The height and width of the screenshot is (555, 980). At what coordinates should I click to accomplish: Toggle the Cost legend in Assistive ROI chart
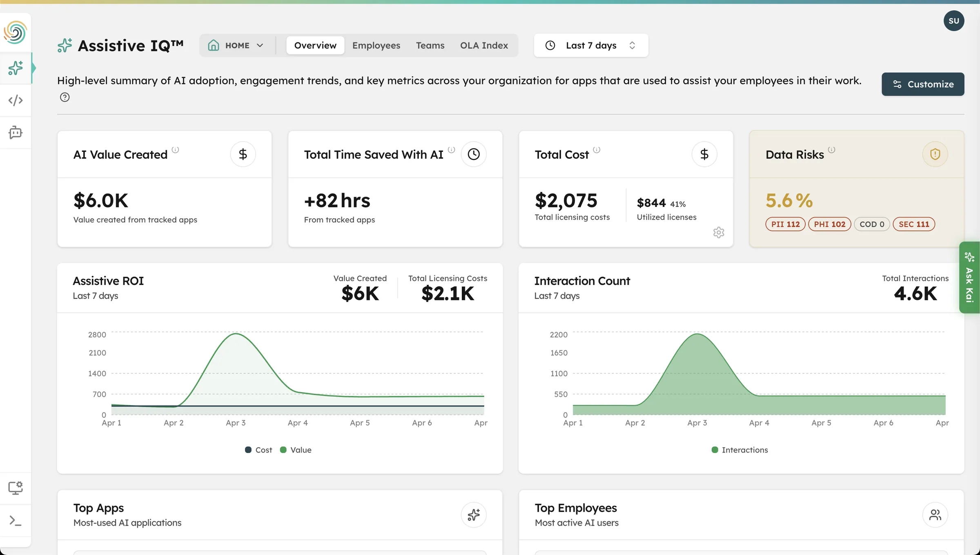click(258, 450)
